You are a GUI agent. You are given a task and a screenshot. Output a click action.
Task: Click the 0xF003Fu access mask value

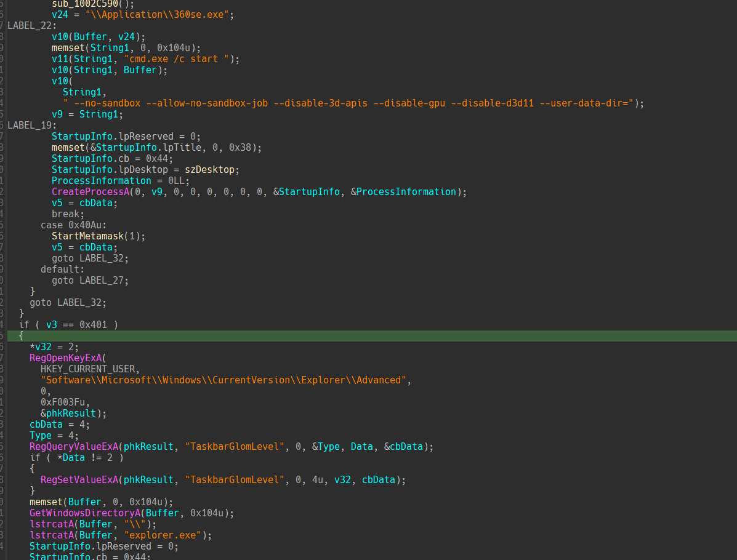63,402
